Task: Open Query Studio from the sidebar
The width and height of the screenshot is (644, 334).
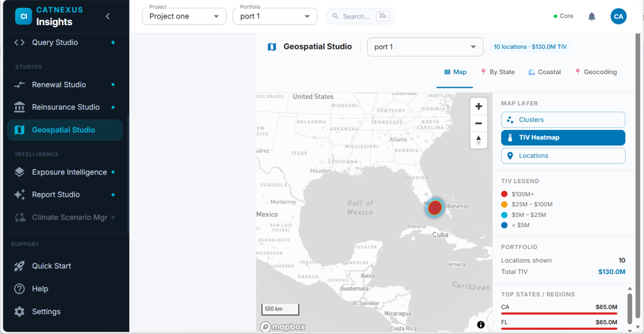Action: click(65, 42)
